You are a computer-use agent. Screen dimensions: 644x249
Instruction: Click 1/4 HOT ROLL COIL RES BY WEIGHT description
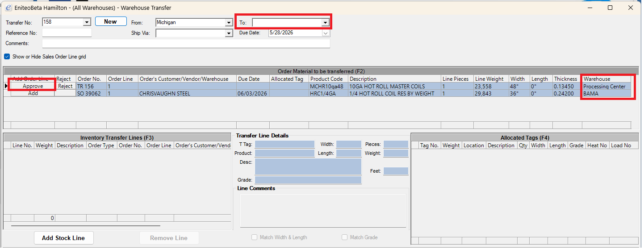click(394, 93)
